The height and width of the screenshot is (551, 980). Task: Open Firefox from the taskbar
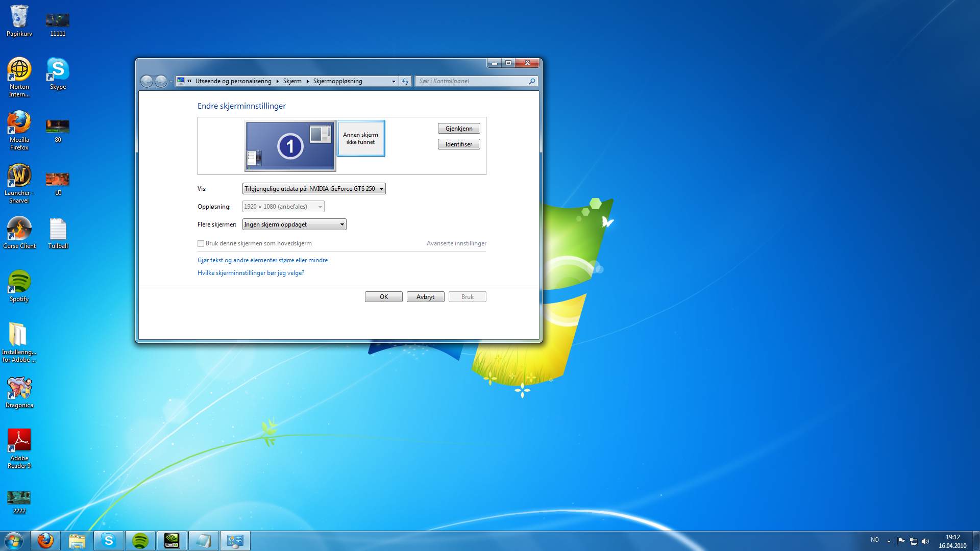45,541
